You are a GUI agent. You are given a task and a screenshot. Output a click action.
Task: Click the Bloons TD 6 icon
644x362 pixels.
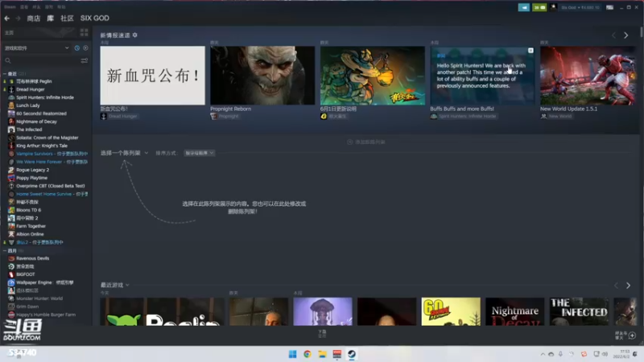click(11, 210)
